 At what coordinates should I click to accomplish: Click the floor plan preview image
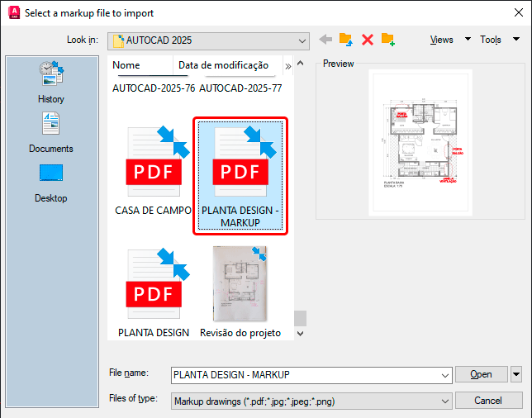click(x=420, y=142)
